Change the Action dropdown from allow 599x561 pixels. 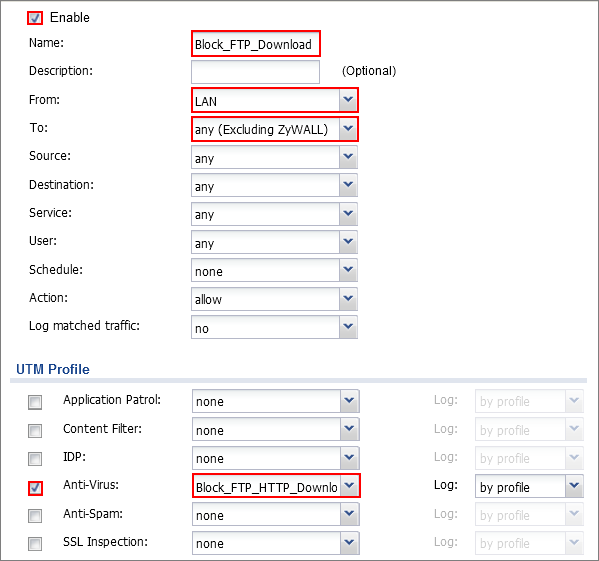[274, 299]
